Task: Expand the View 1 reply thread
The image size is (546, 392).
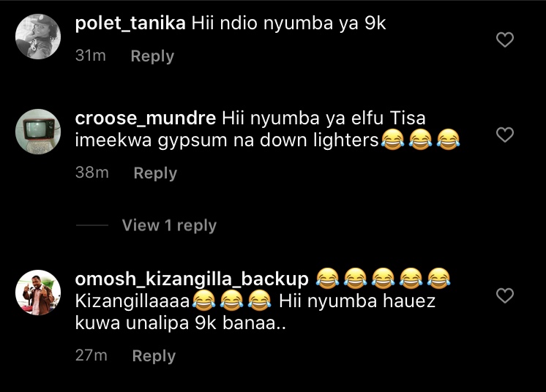Action: tap(169, 225)
